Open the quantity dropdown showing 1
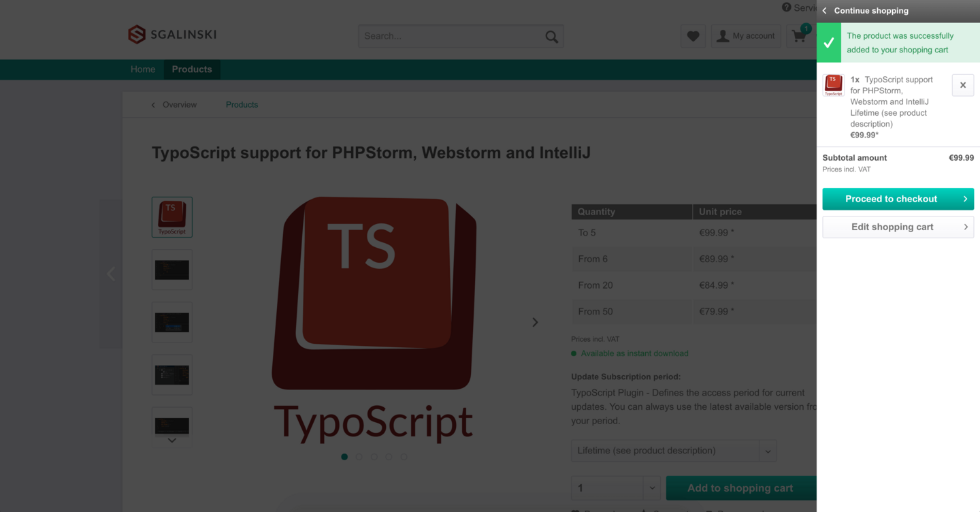Viewport: 980px width, 512px height. tap(616, 488)
